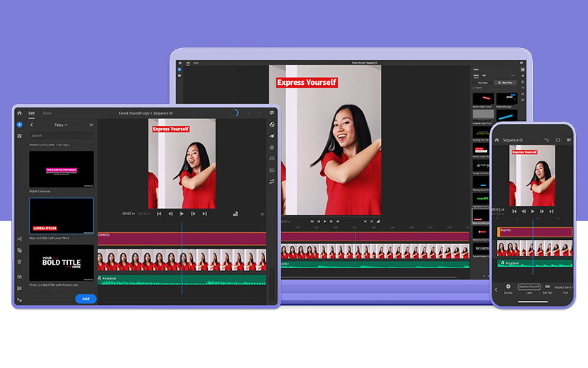This screenshot has height=368, width=588.
Task: Collapse phone bottom toolbar using left chevron
Action: pyautogui.click(x=495, y=289)
